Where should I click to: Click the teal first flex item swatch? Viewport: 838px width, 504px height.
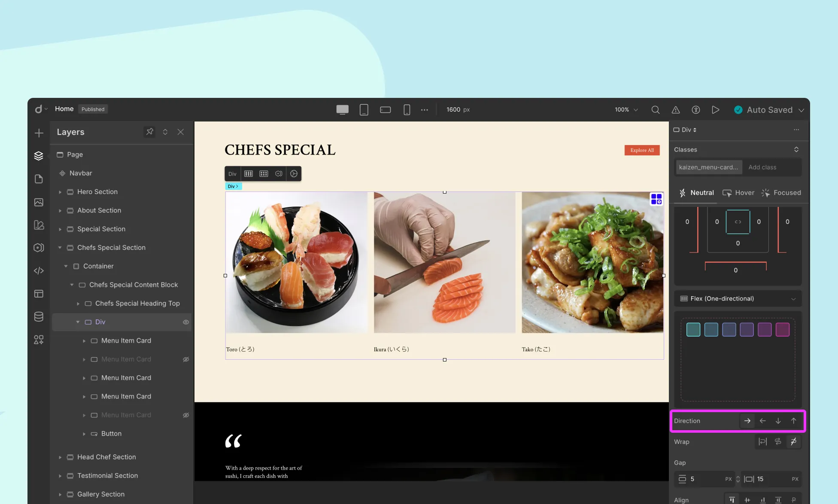click(x=693, y=330)
